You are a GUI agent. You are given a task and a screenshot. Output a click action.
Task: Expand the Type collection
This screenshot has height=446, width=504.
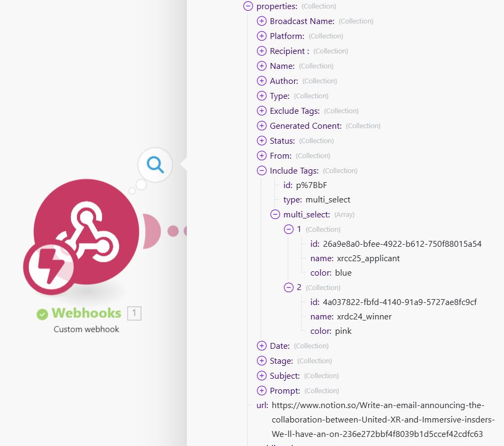[x=262, y=96]
